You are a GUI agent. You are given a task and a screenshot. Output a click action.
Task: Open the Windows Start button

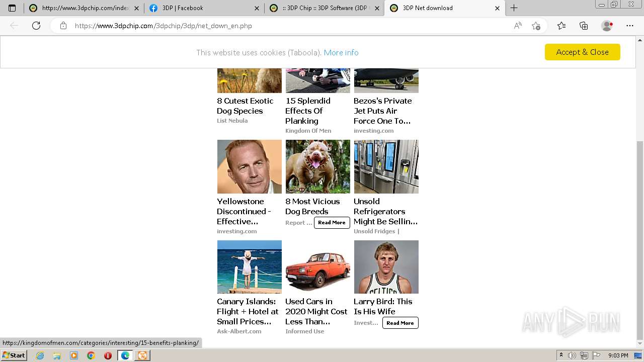14,355
